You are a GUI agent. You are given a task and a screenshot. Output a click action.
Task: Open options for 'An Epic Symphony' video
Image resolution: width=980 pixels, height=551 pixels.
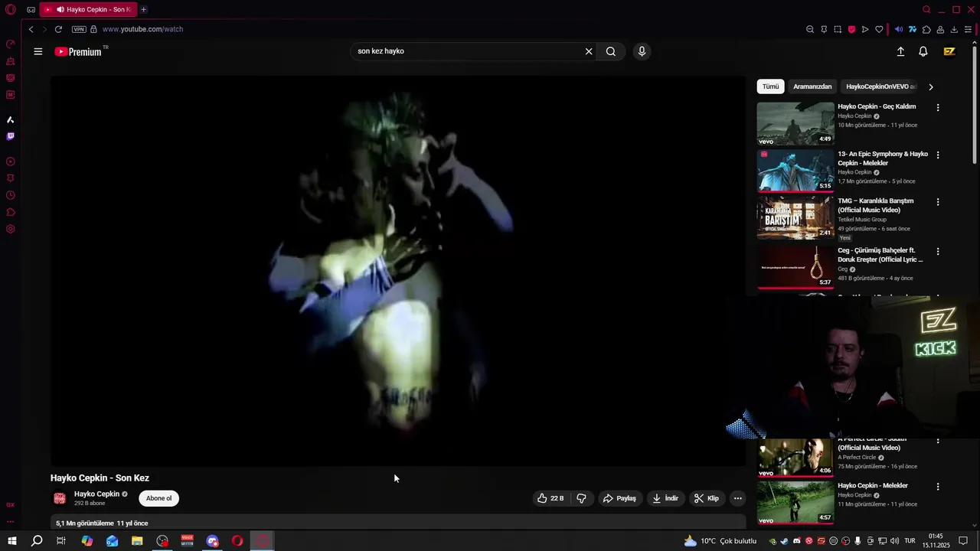(x=938, y=155)
